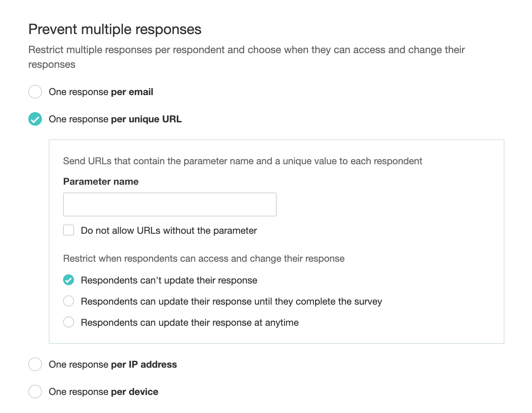532x413 pixels.
Task: Click the 'Prevent multiple responses' heading
Action: click(x=115, y=29)
